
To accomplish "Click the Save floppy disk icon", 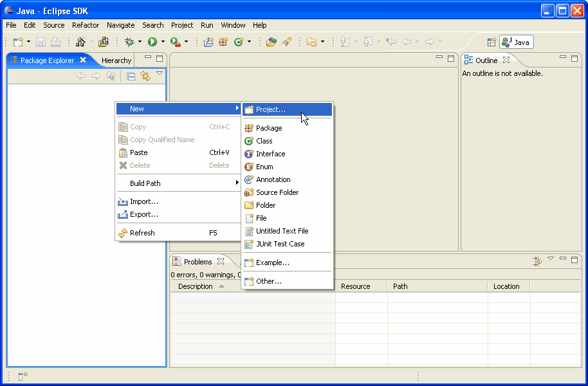I will 41,42.
